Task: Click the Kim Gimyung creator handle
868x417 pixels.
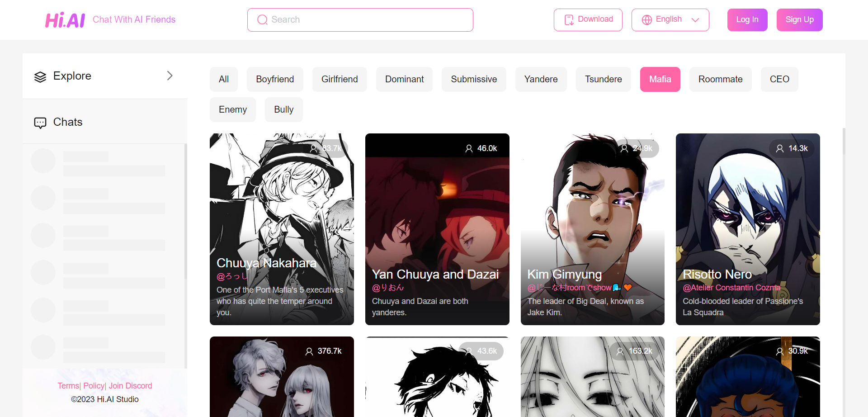Action: pos(580,288)
